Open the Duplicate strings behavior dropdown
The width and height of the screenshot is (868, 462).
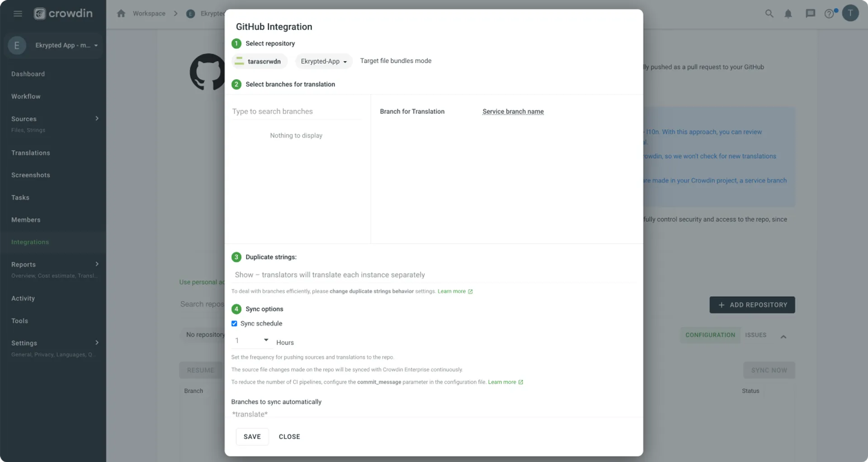(x=434, y=275)
